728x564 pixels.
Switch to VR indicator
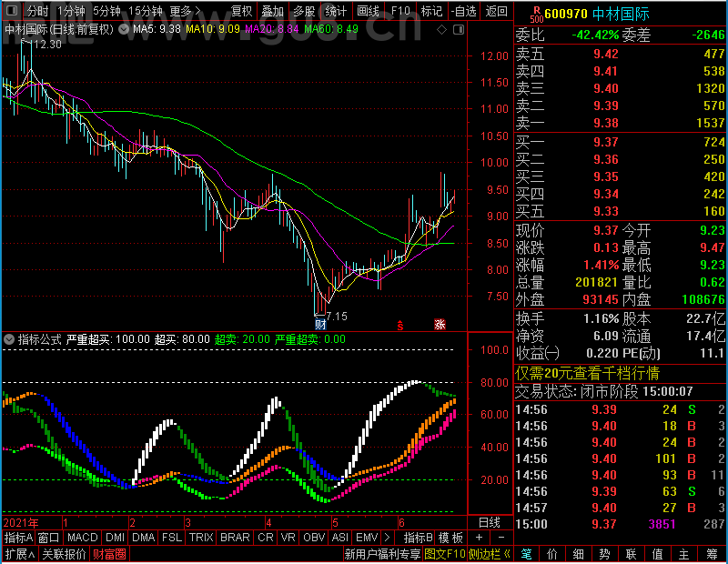pos(288,538)
